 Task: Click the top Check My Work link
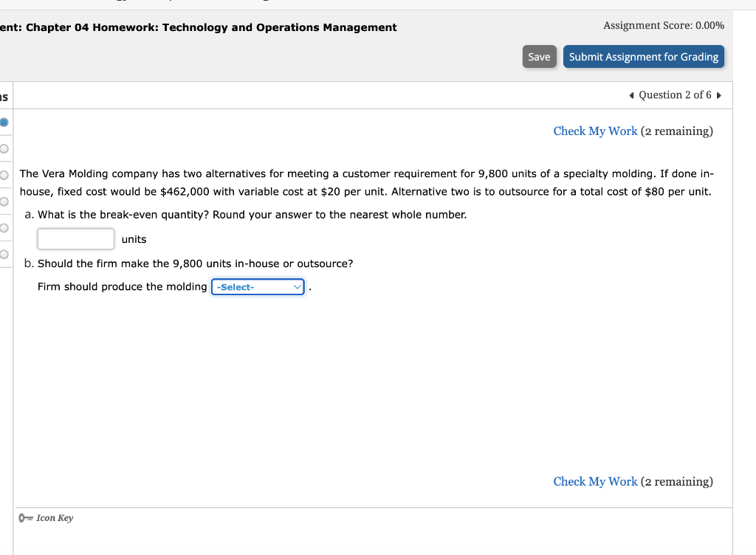595,131
